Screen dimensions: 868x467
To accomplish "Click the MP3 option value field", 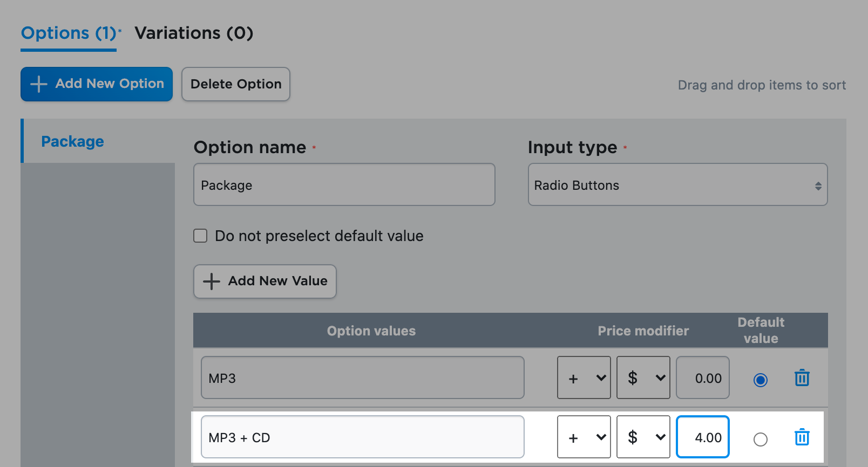I will coord(363,377).
